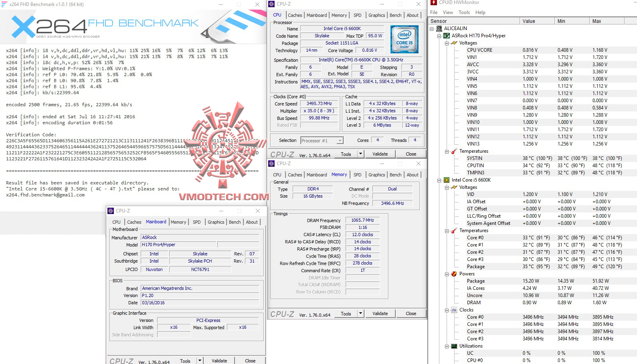Open Tools dropdown arrow in CPU-Z Mainboard window
Screen dimensions: 637x364
pyautogui.click(x=200, y=361)
